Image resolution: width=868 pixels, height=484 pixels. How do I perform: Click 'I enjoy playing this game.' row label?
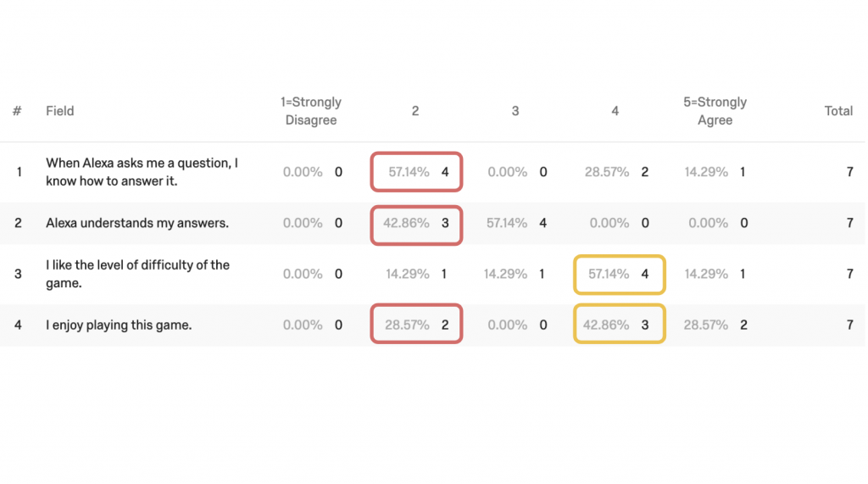tap(119, 325)
